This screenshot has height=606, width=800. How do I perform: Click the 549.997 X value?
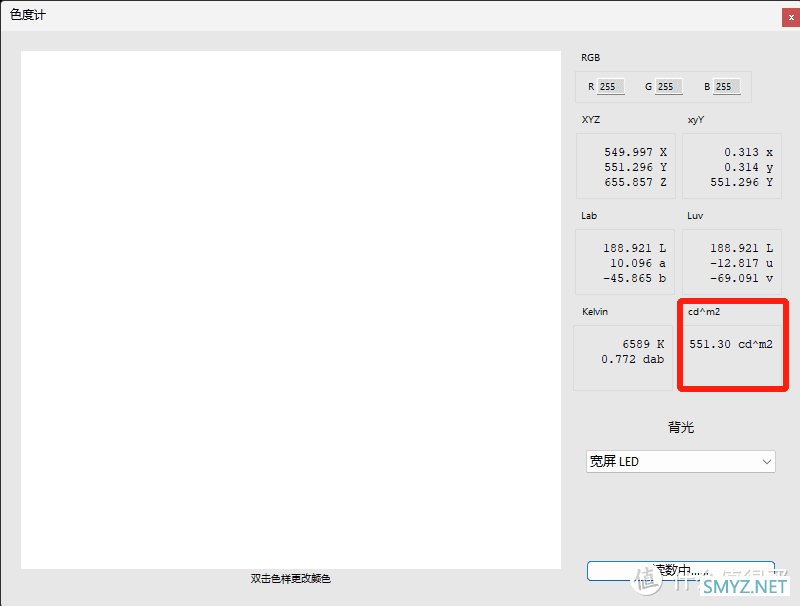tap(635, 152)
